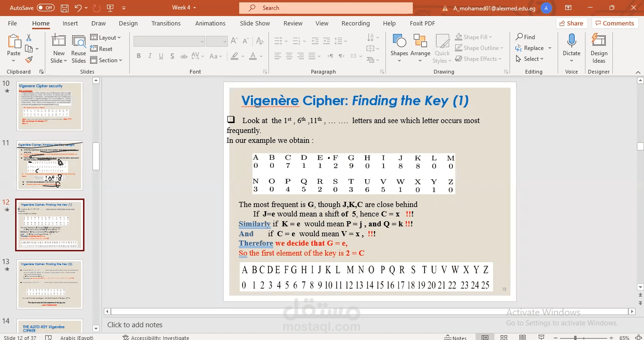Toggle text Shadow formatting

click(x=173, y=56)
